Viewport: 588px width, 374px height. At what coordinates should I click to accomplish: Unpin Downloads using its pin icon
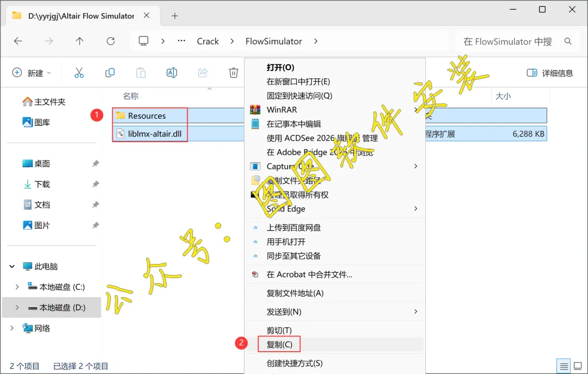[96, 184]
